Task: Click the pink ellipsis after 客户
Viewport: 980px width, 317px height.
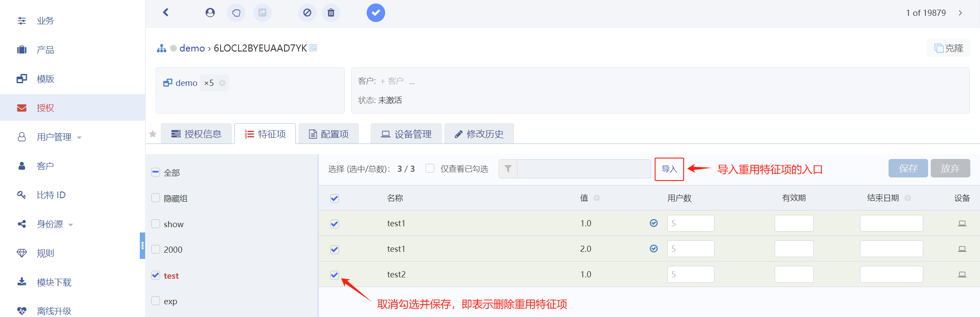Action: coord(412,82)
